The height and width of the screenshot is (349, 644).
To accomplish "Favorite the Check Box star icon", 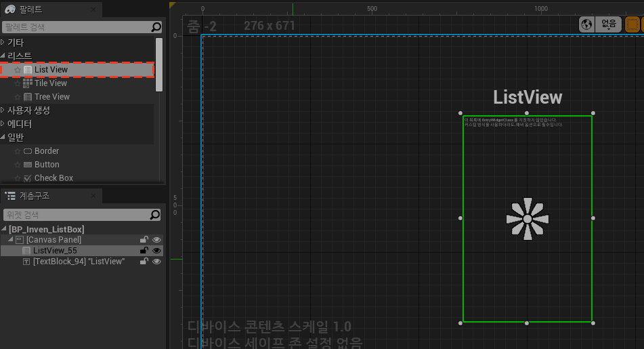I will click(17, 178).
